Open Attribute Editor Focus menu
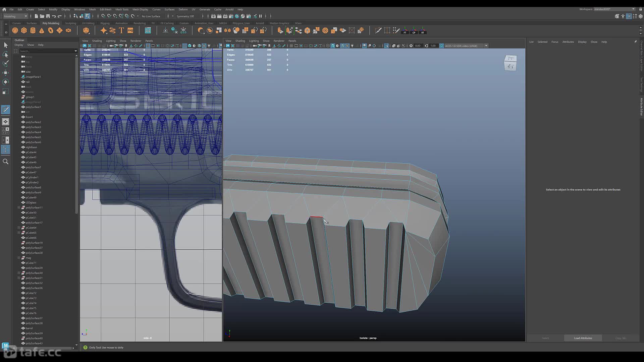Screen dimensions: 644x362 pos(555,42)
